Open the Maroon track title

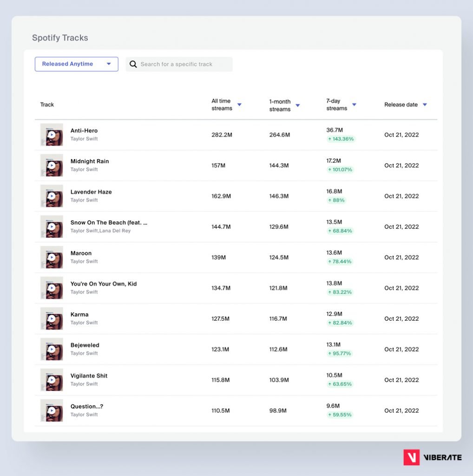81,253
